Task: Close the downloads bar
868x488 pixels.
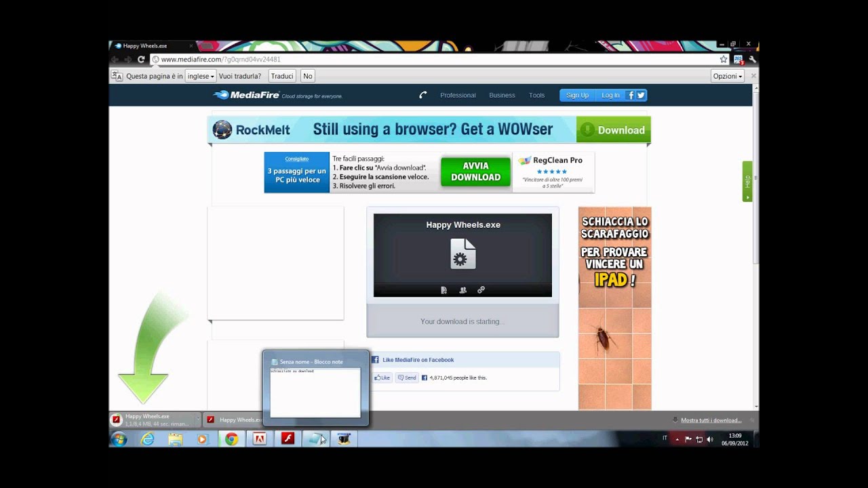Action: [x=752, y=420]
